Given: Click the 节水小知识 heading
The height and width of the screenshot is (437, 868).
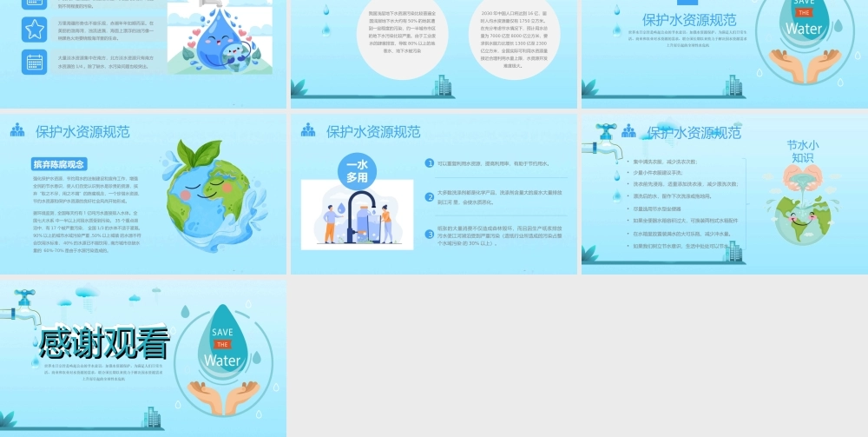Looking at the screenshot, I should click(803, 151).
